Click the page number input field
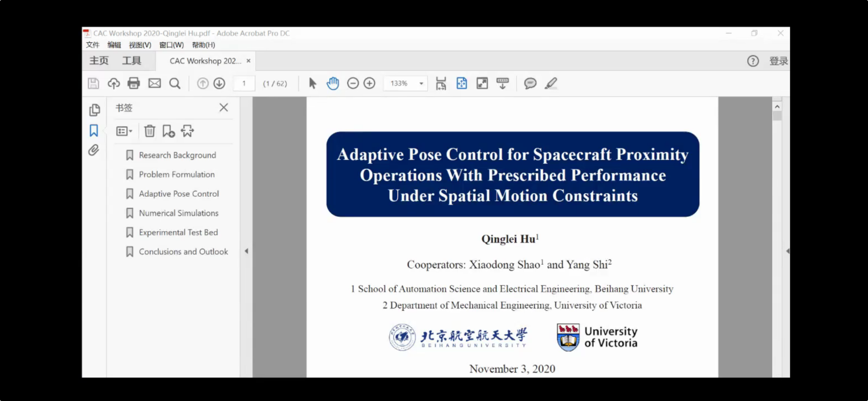 244,83
